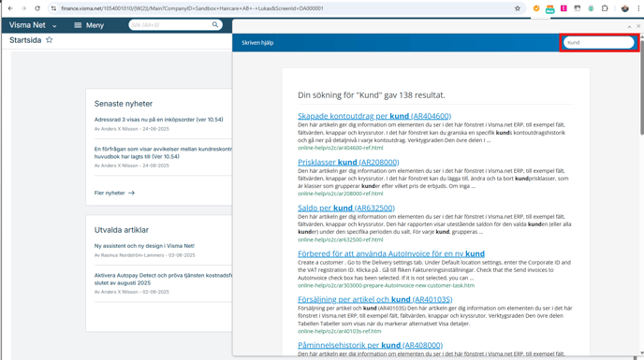Open the pink browser extension
The height and width of the screenshot is (360, 644).
pos(563,8)
